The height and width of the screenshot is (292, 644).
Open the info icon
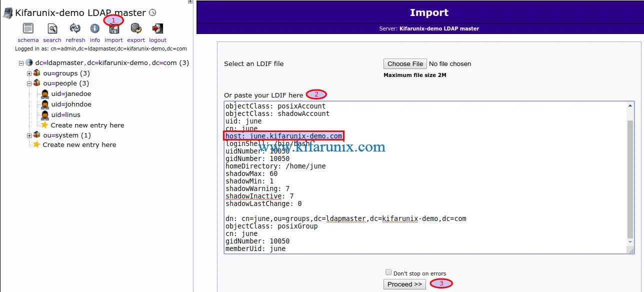pos(94,28)
